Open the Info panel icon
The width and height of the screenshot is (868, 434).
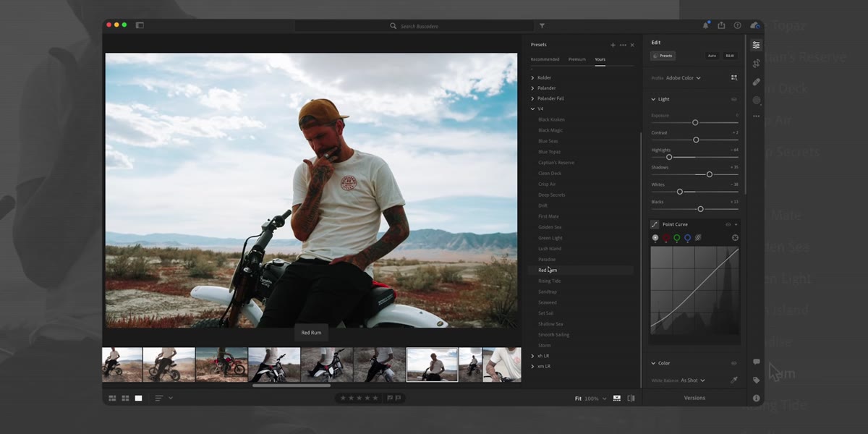pos(756,398)
